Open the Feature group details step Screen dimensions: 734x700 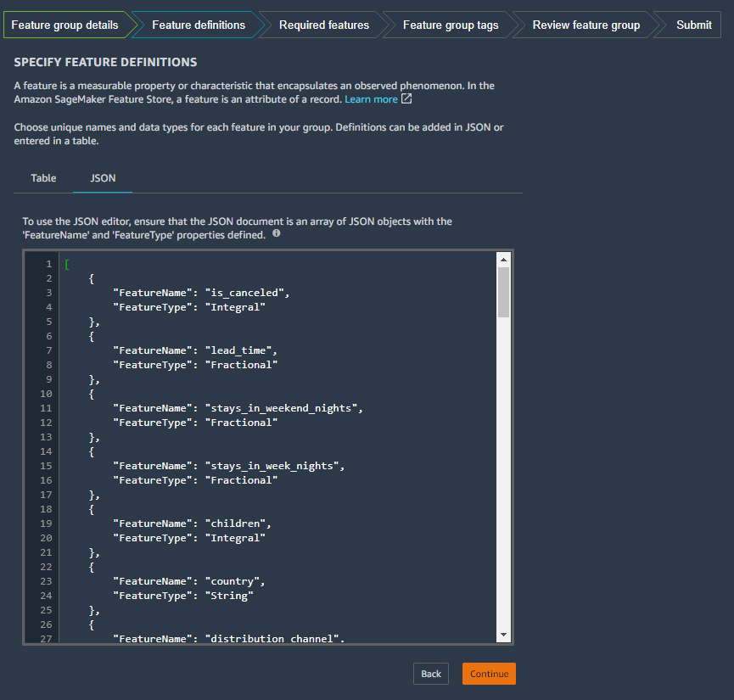(x=65, y=25)
